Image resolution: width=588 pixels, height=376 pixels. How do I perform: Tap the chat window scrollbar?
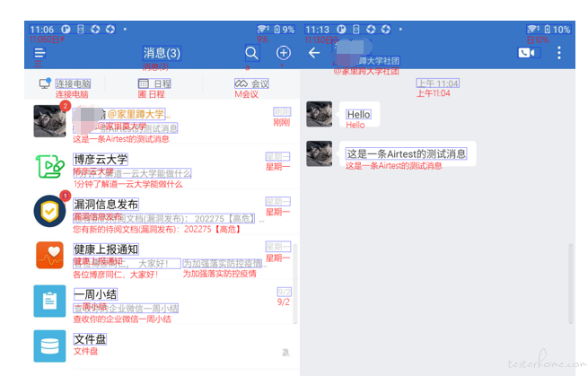(571, 284)
